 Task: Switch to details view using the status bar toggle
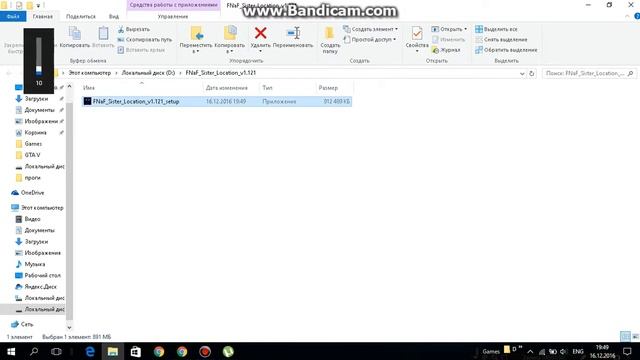625,336
